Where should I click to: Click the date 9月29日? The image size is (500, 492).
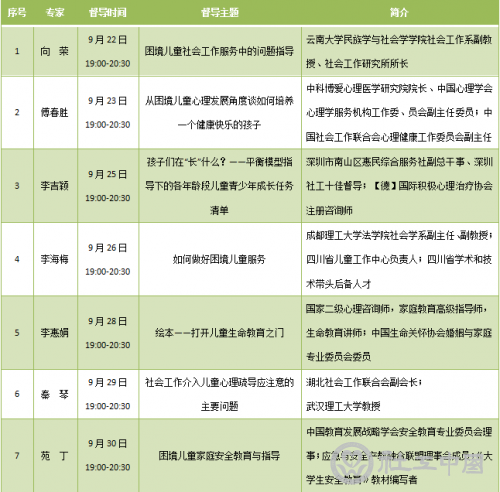click(108, 382)
